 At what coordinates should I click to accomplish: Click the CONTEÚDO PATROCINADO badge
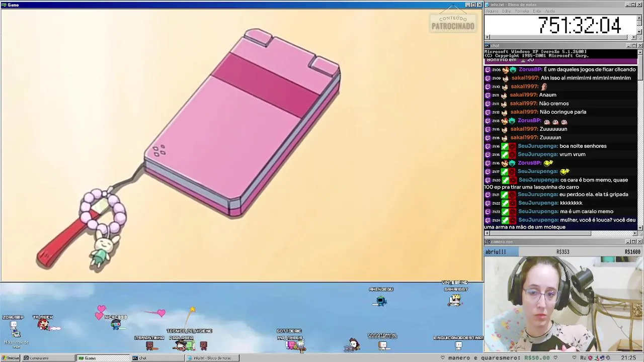click(453, 23)
